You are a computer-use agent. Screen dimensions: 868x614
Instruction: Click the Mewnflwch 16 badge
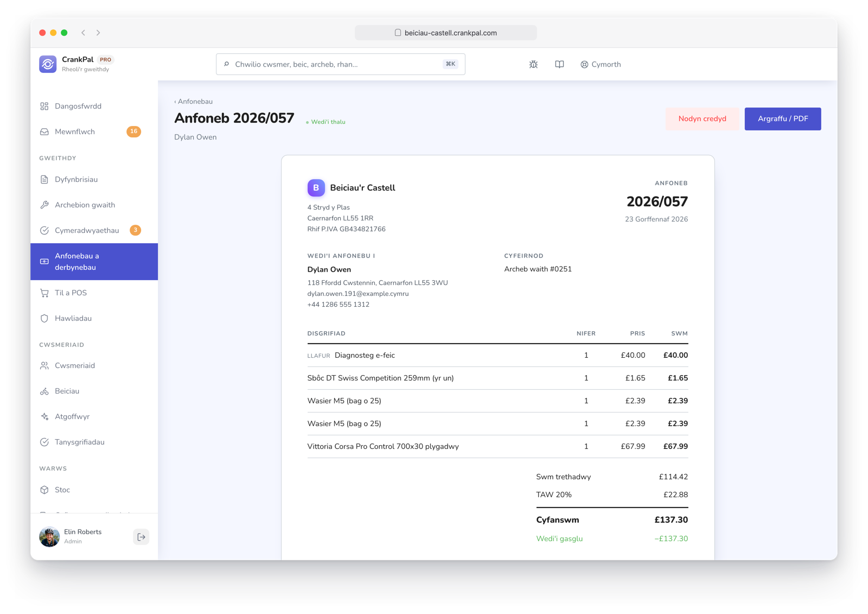(134, 131)
